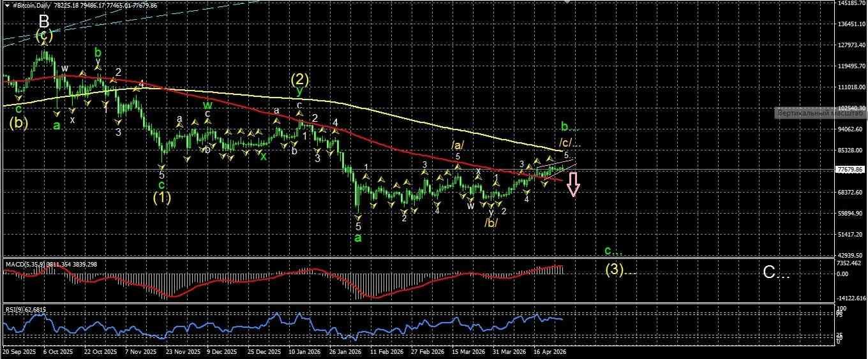Click the orange '/b/' wave label
868x359 pixels.
tap(490, 223)
